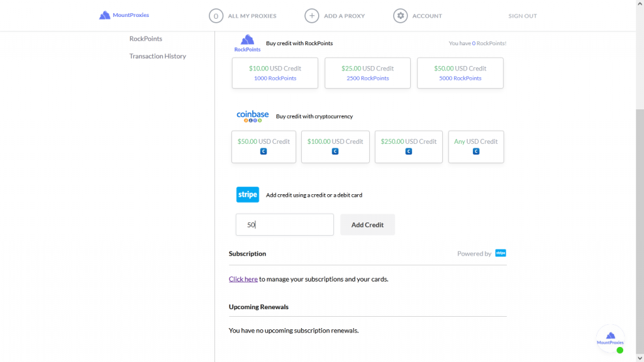Image resolution: width=644 pixels, height=362 pixels.
Task: Click the Coinbase logo
Action: coord(253,116)
